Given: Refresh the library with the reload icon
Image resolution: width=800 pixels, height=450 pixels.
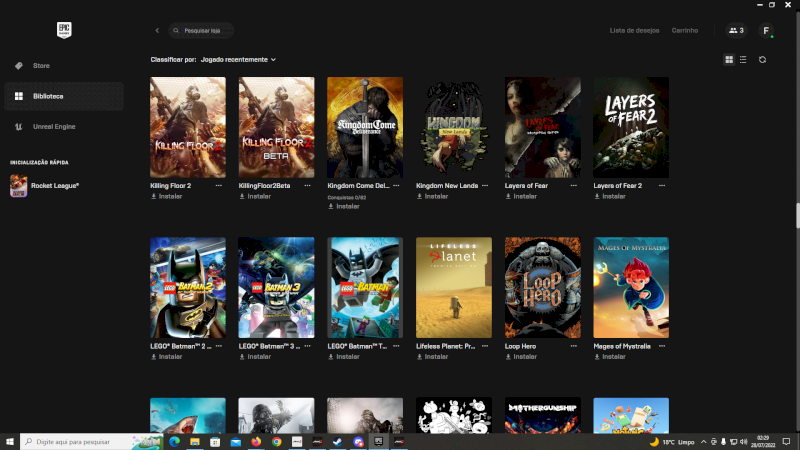Looking at the screenshot, I should click(x=762, y=60).
